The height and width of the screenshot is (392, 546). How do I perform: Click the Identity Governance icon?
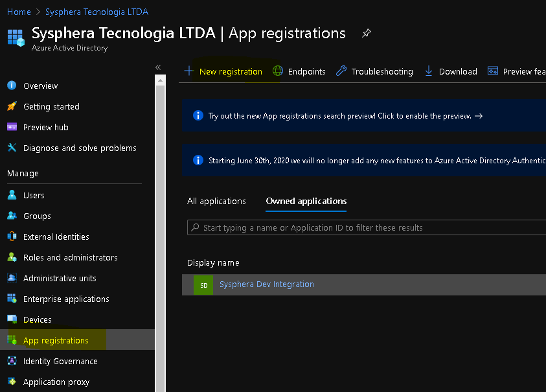coord(12,361)
